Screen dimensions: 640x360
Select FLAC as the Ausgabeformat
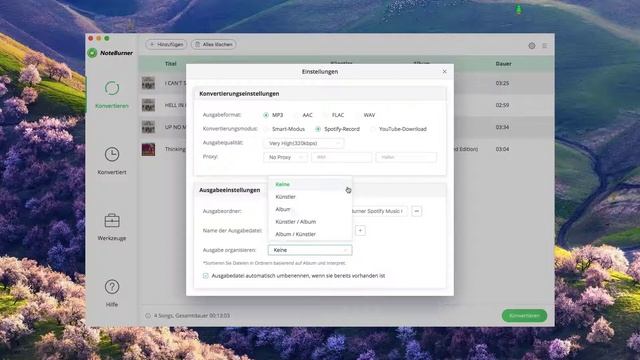[x=327, y=115]
